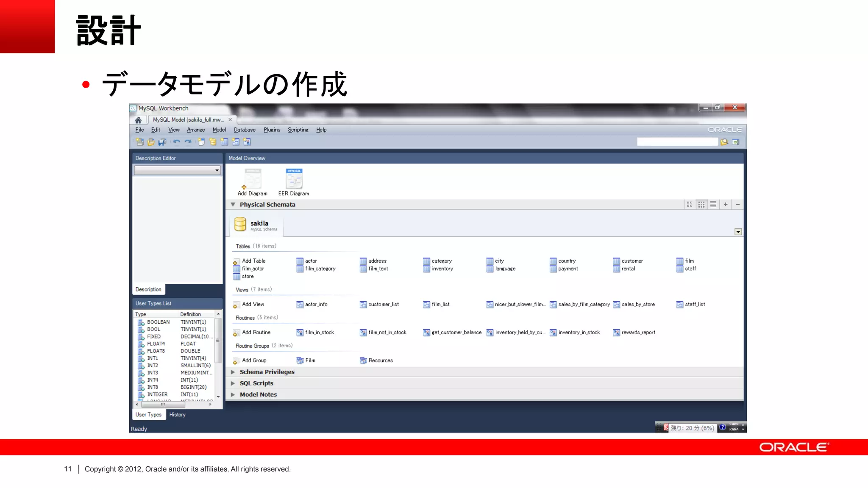Switch to the User Types tab
This screenshot has height=488, width=868.
pos(148,415)
